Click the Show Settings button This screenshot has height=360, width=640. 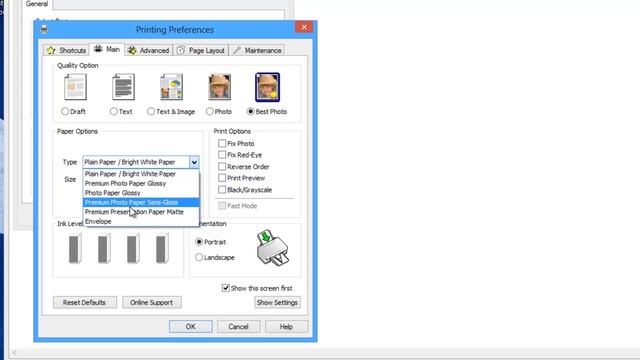[277, 302]
